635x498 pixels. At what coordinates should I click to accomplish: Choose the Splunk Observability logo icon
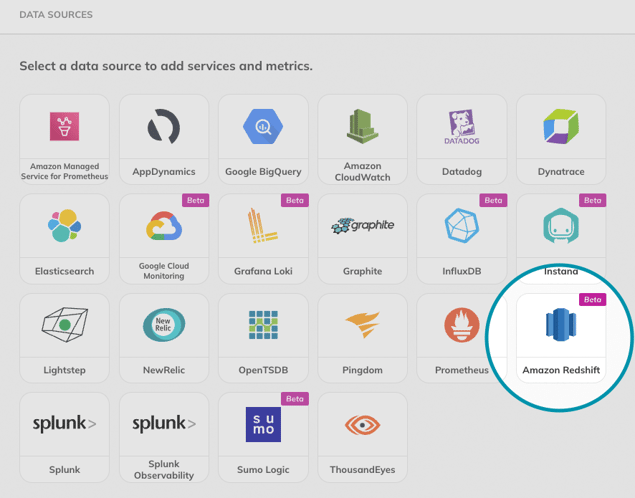coord(164,424)
